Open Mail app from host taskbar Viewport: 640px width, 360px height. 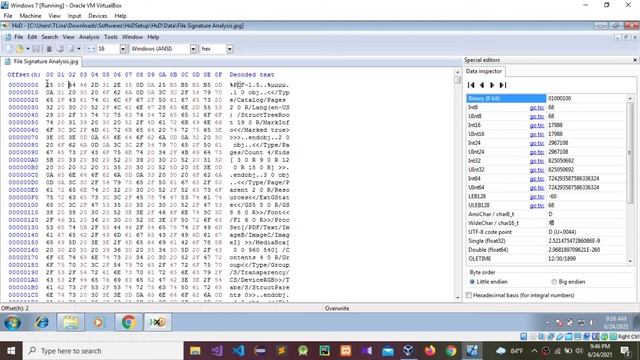[x=387, y=351]
